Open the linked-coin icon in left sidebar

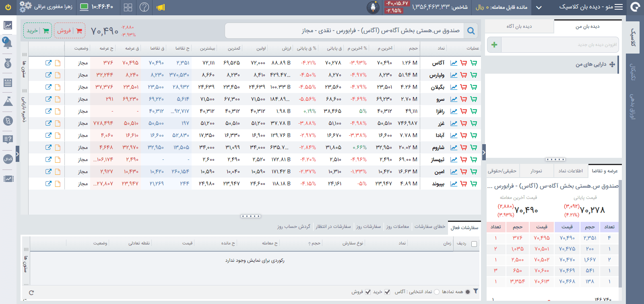8,120
